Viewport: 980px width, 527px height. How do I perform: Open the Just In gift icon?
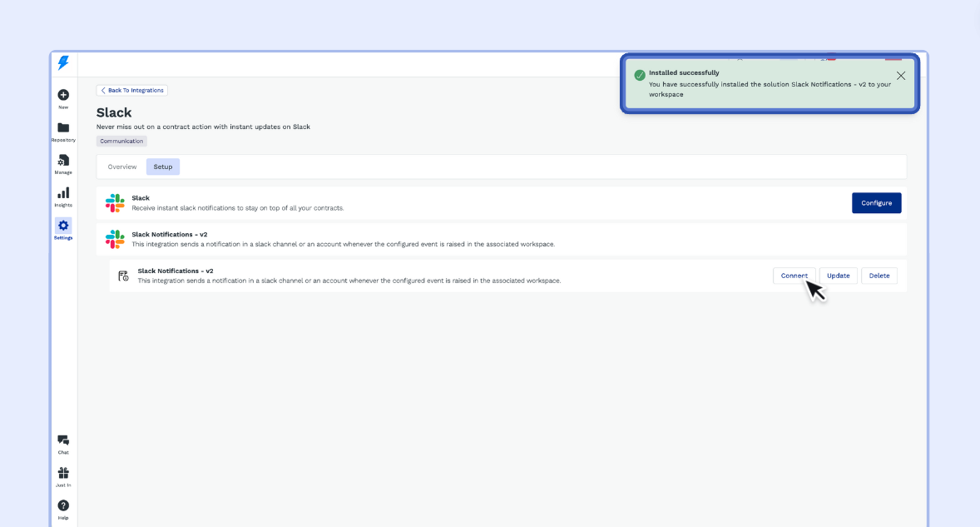[x=63, y=473]
